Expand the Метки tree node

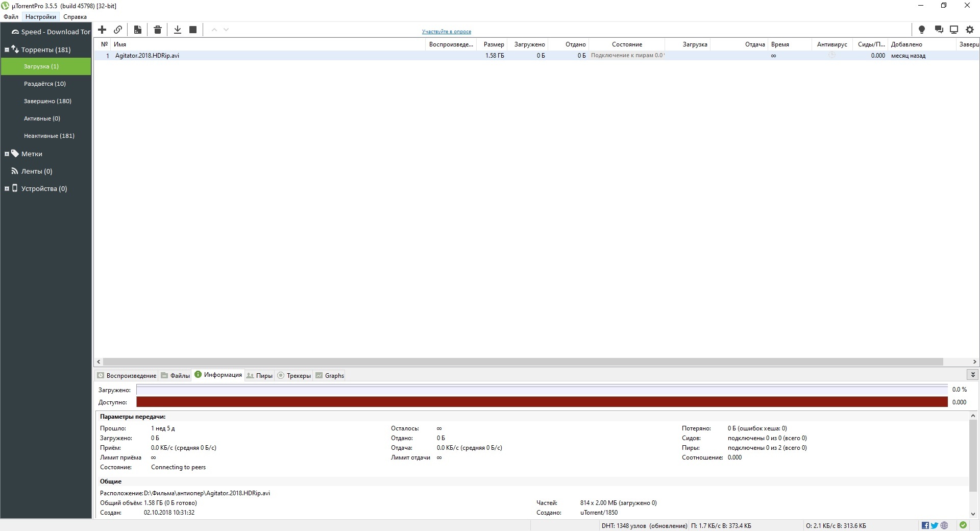(x=7, y=154)
